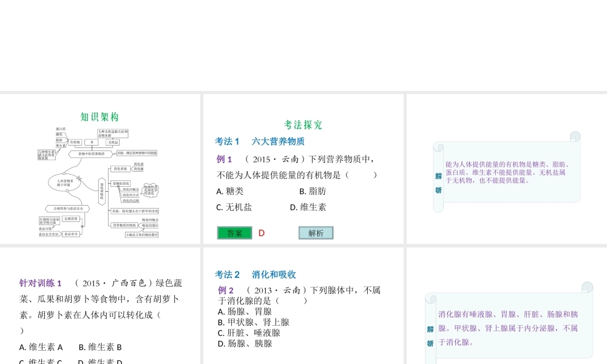
Task: Choose option B. 脂肪
Action: [x=313, y=191]
